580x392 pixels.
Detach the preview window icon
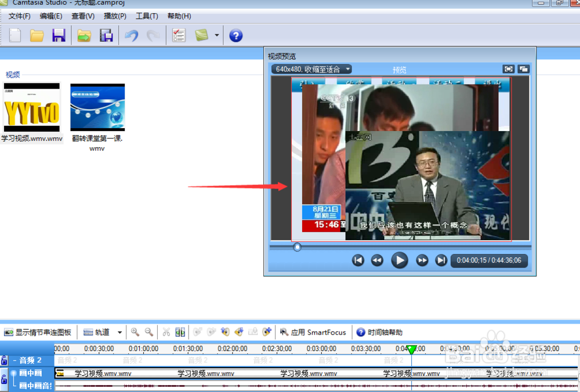(523, 69)
